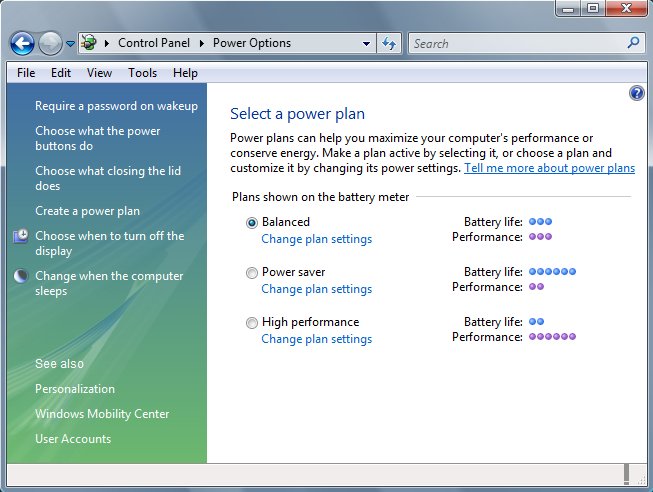
Task: Open User Accounts link
Action: coord(73,439)
